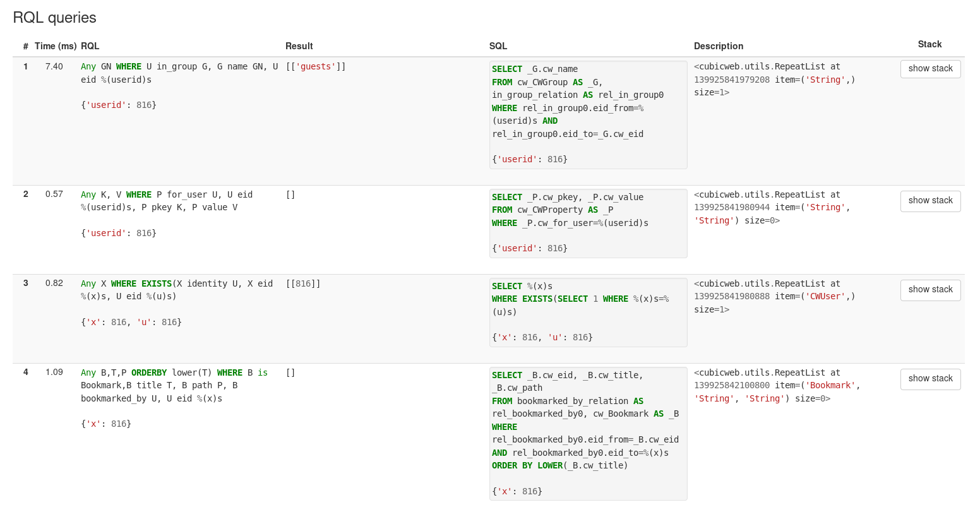Click description with item=('Bookmark',
Image resolution: width=980 pixels, height=512 pixels.
pyautogui.click(x=777, y=386)
